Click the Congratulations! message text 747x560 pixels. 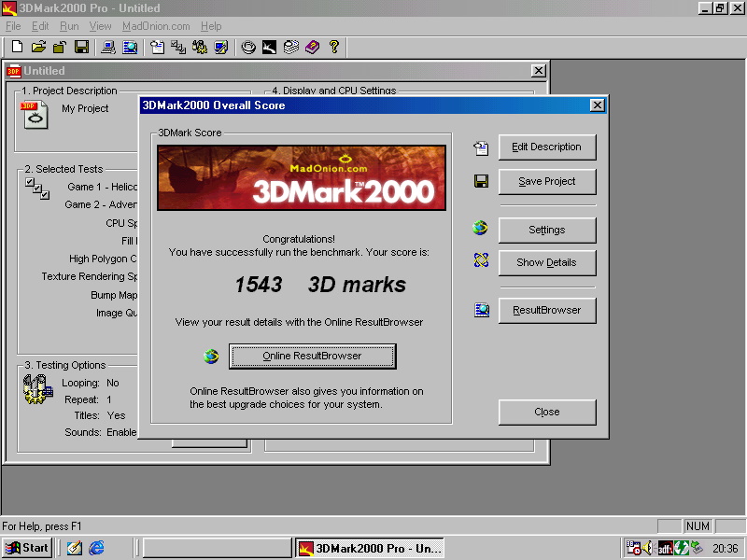pyautogui.click(x=299, y=239)
